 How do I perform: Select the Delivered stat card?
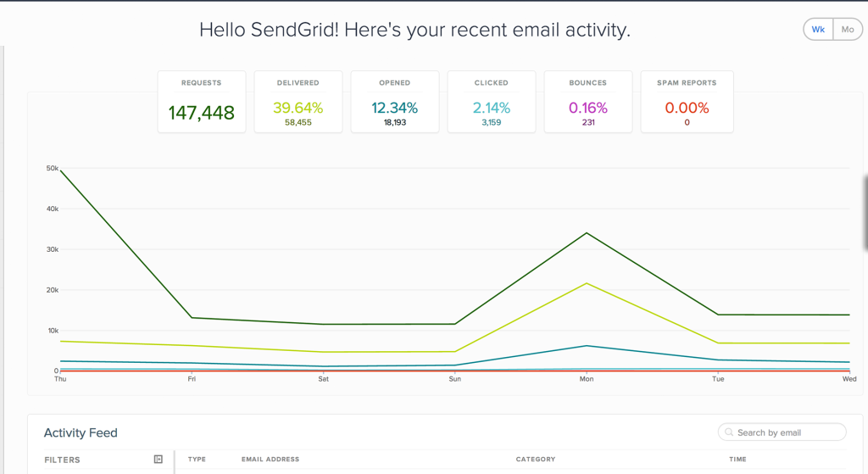pyautogui.click(x=298, y=102)
